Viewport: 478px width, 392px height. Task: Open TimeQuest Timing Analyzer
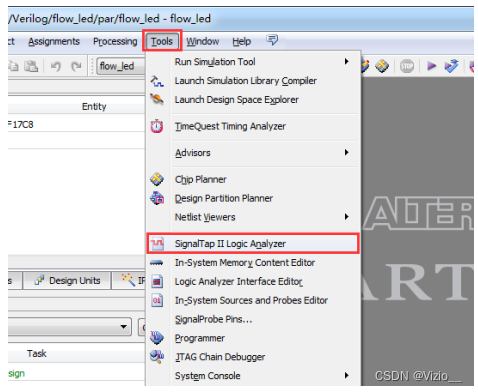tap(253, 126)
